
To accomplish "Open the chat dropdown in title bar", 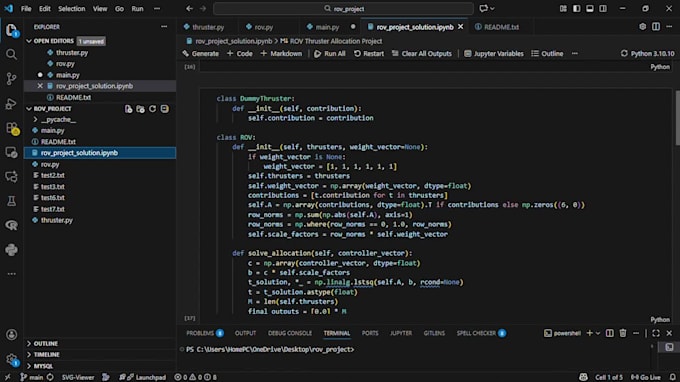I will [492, 8].
